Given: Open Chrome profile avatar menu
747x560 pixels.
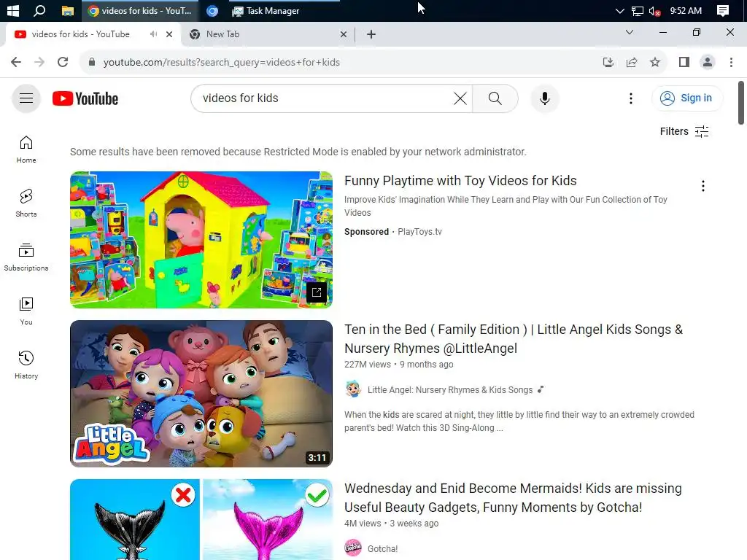Looking at the screenshot, I should [708, 63].
